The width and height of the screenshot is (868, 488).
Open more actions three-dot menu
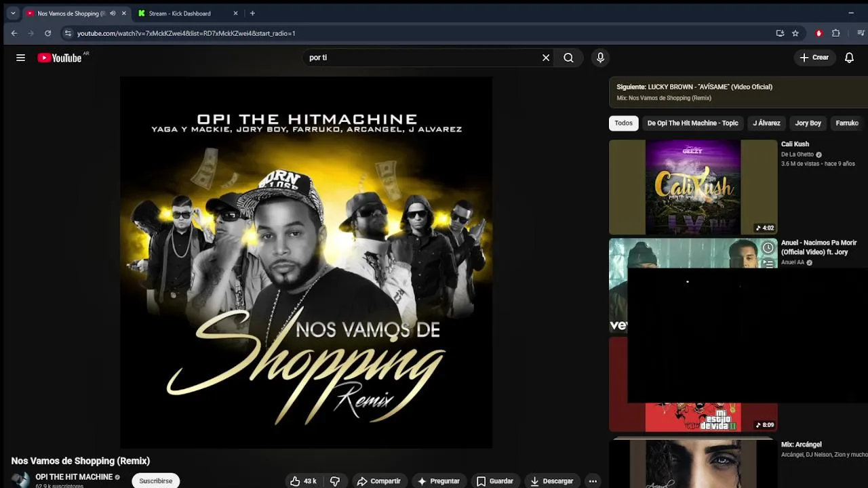[x=593, y=481]
